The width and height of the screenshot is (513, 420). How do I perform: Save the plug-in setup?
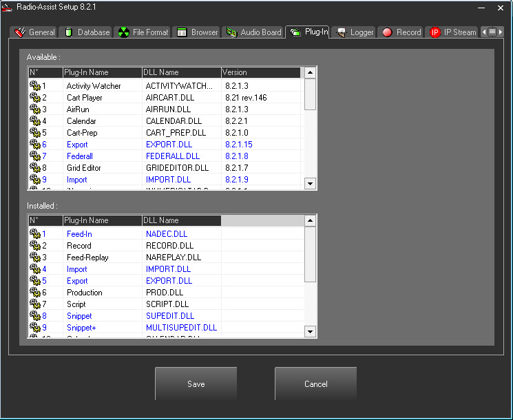click(196, 384)
